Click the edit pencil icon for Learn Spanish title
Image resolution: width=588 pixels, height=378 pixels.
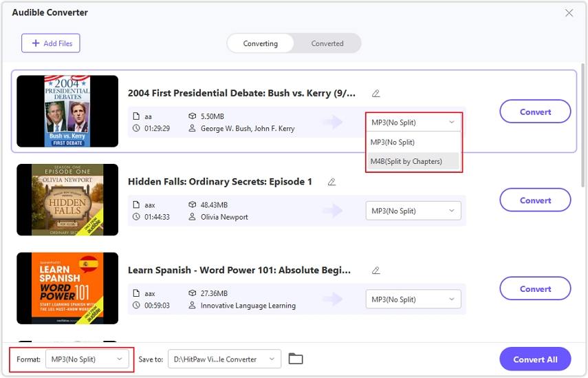(375, 271)
